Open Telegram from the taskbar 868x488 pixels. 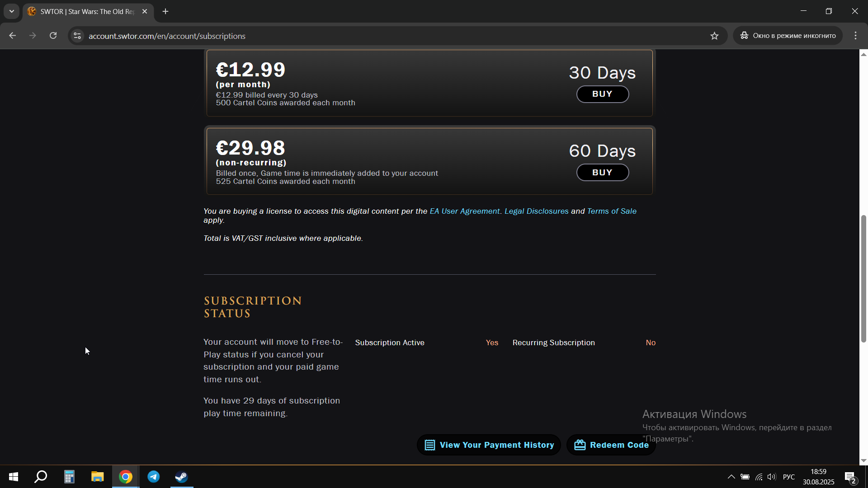pyautogui.click(x=154, y=477)
